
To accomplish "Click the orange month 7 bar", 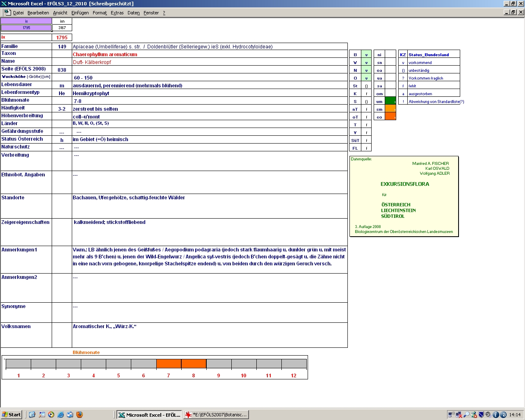I will pyautogui.click(x=169, y=364).
